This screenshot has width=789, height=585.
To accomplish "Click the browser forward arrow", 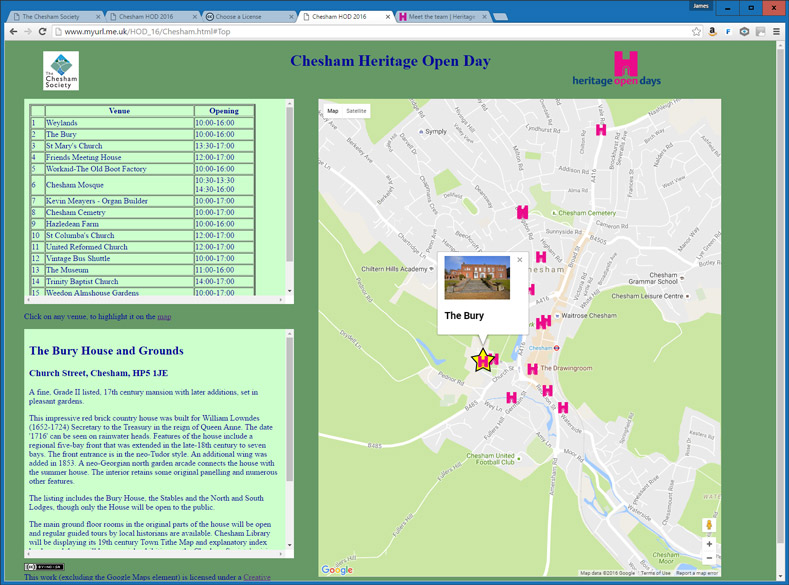I will click(x=28, y=31).
